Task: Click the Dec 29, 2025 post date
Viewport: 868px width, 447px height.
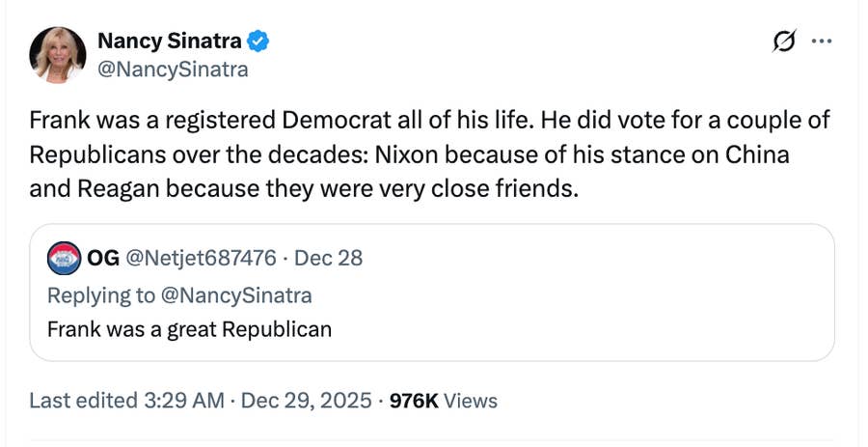Action: click(x=307, y=400)
